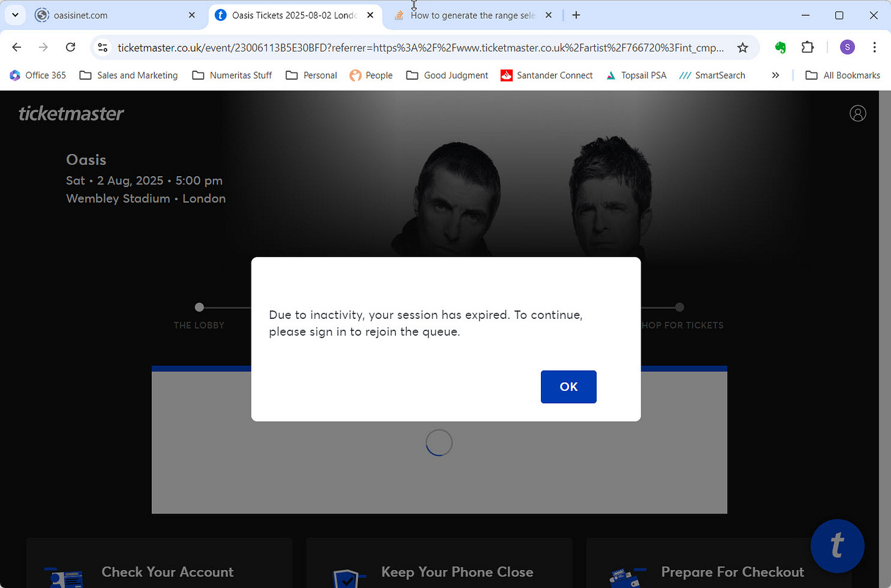The image size is (891, 588).
Task: Click the Prepare For Checkout card
Action: point(718,563)
